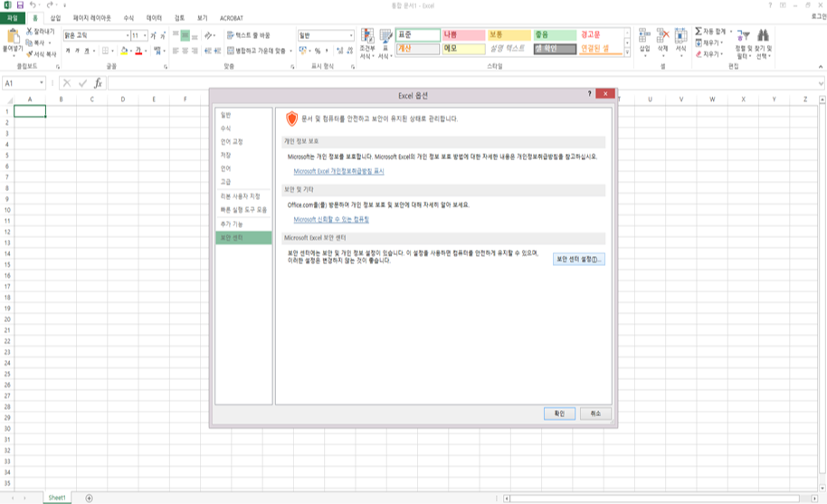Click the Copy (복사) icon
Screen dimensions: 827x504
point(30,43)
